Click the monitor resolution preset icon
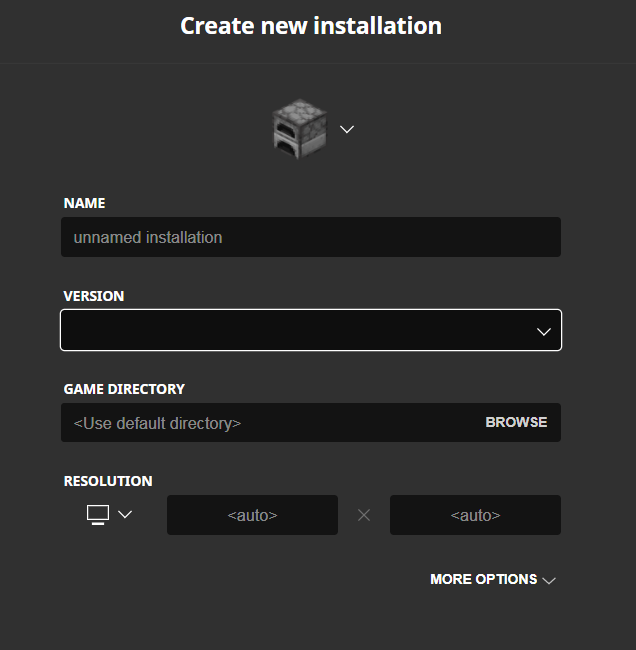Image resolution: width=636 pixels, height=650 pixels. coord(98,515)
